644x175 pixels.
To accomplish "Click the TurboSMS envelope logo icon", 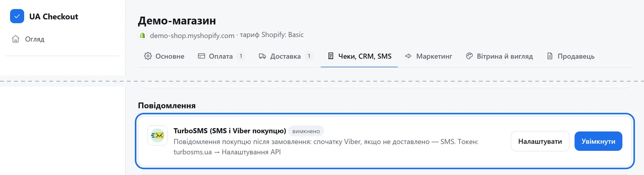I will click(x=157, y=135).
